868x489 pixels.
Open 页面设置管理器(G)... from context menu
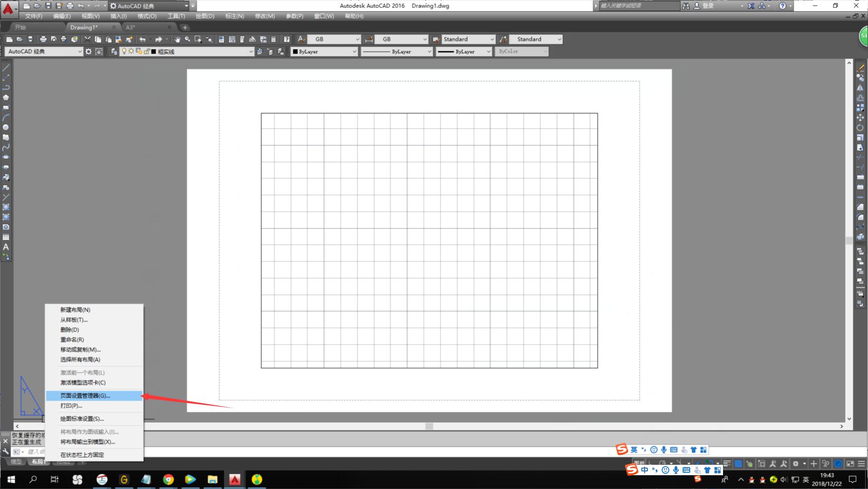[x=94, y=395]
